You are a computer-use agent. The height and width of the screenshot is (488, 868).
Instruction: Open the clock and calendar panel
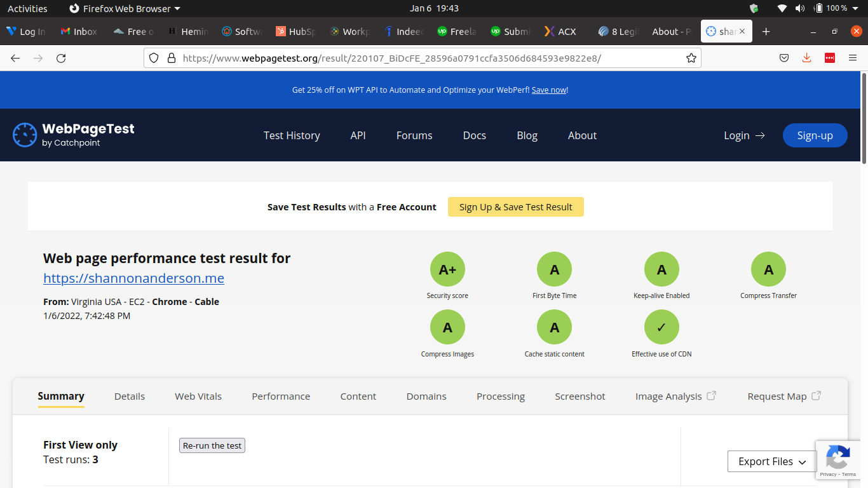[434, 8]
